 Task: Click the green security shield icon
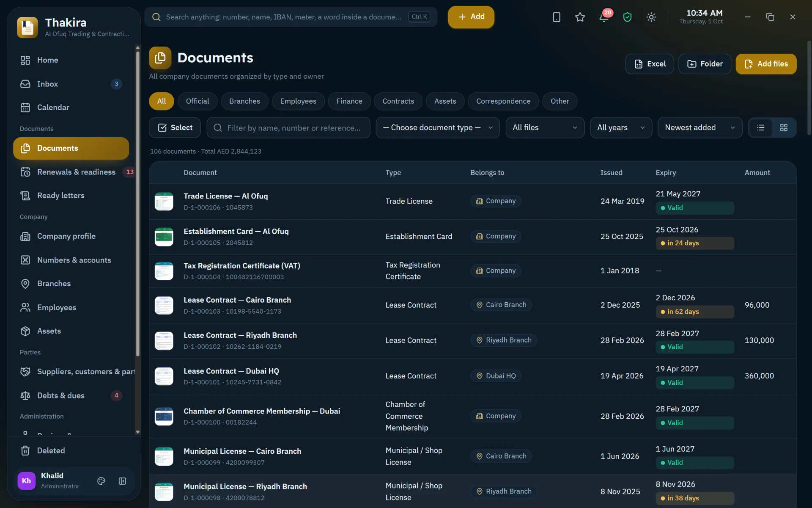coord(627,17)
